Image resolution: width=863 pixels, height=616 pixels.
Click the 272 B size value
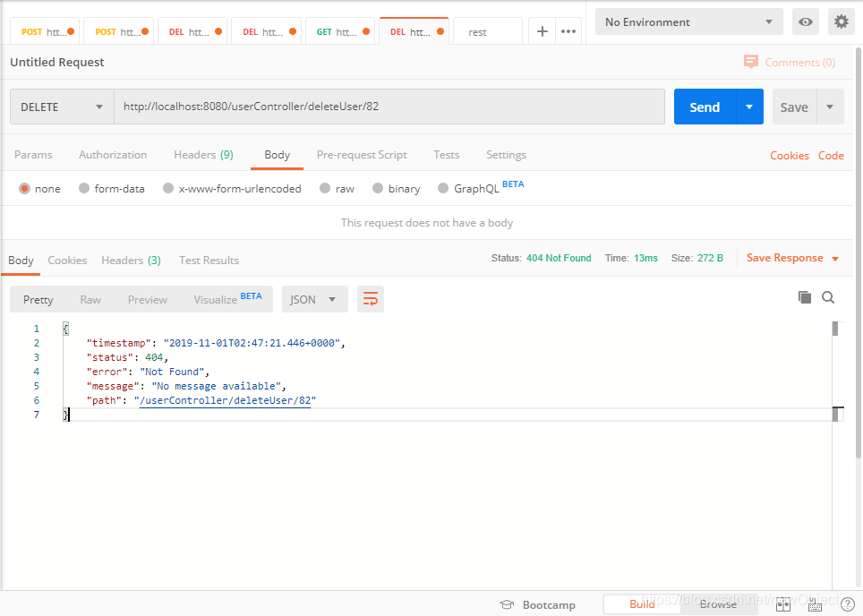710,258
